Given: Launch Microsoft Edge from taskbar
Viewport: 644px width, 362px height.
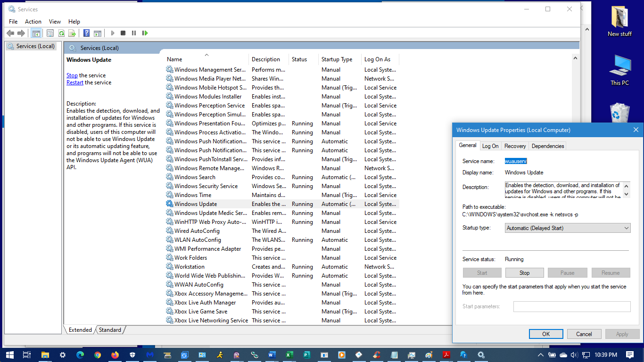Looking at the screenshot, I should click(80, 354).
